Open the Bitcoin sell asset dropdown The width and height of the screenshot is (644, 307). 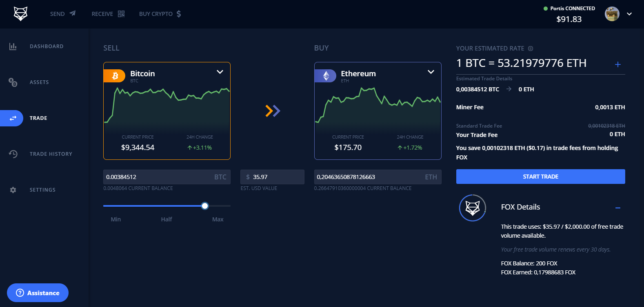coord(220,72)
